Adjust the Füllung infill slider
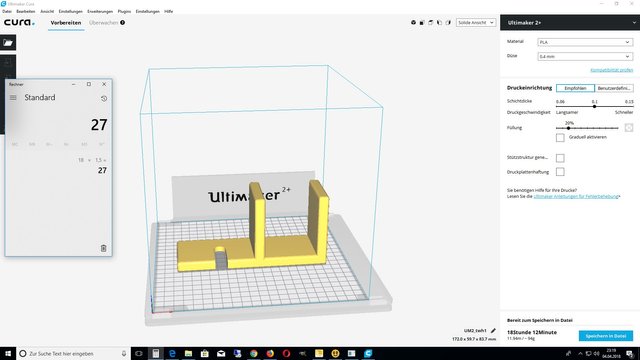This screenshot has width=640, height=360. (587, 128)
